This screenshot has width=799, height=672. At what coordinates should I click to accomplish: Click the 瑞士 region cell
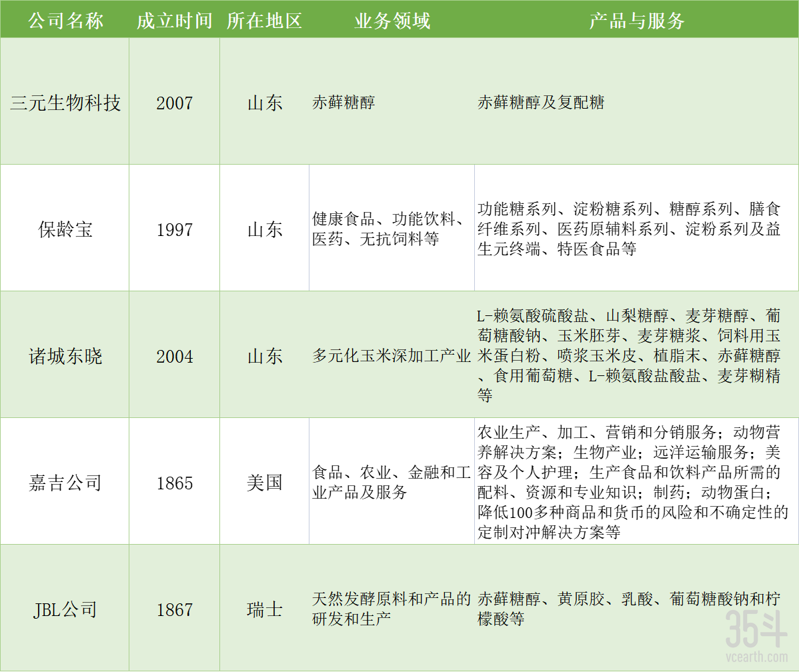[x=265, y=609]
